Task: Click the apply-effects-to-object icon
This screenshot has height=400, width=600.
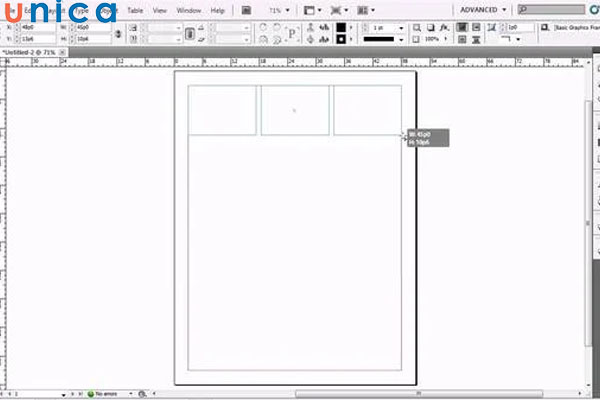Action: (417, 28)
